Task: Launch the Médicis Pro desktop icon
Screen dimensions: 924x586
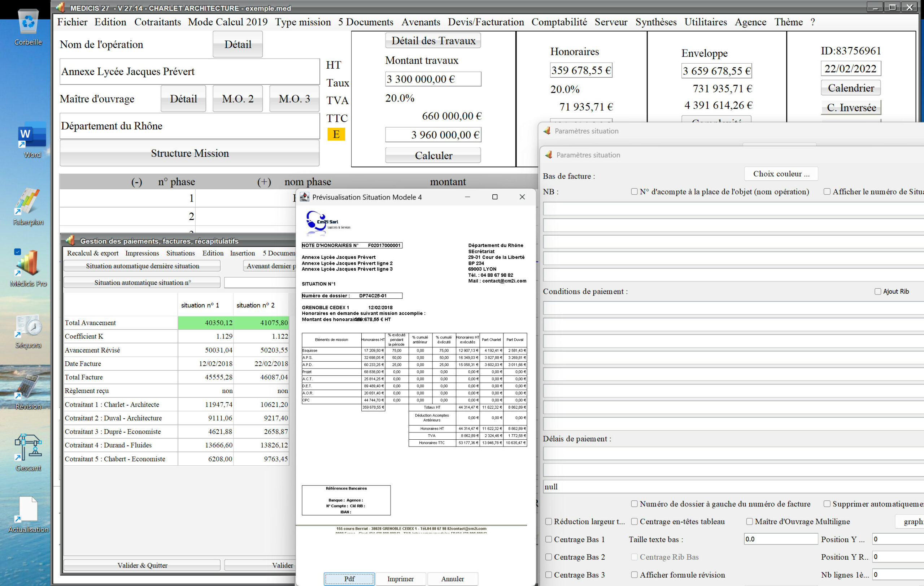Action: (28, 263)
